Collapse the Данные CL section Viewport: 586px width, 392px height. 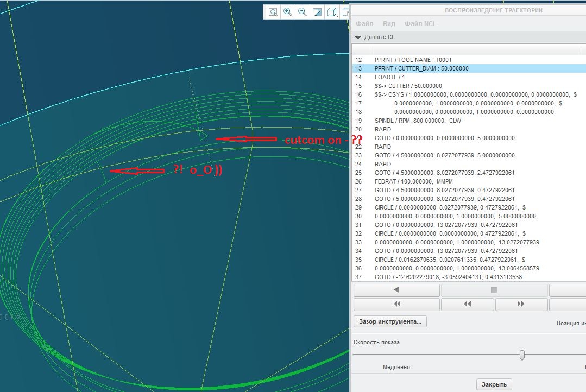pyautogui.click(x=358, y=37)
